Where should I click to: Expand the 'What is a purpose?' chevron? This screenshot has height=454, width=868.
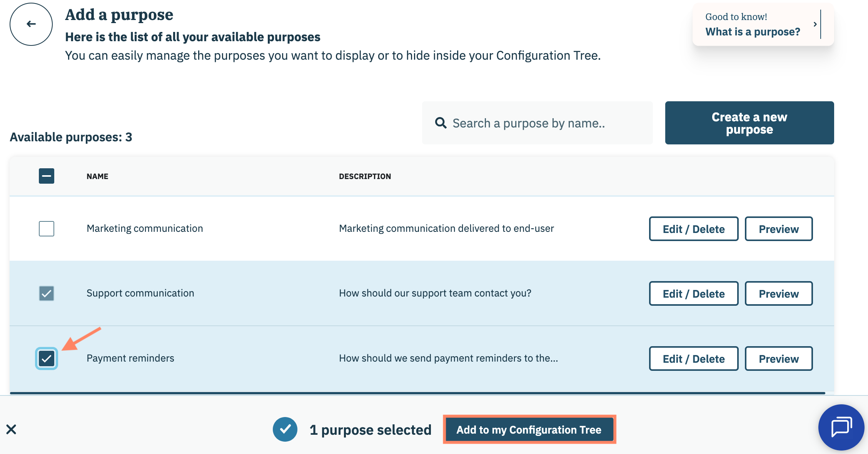pyautogui.click(x=815, y=24)
